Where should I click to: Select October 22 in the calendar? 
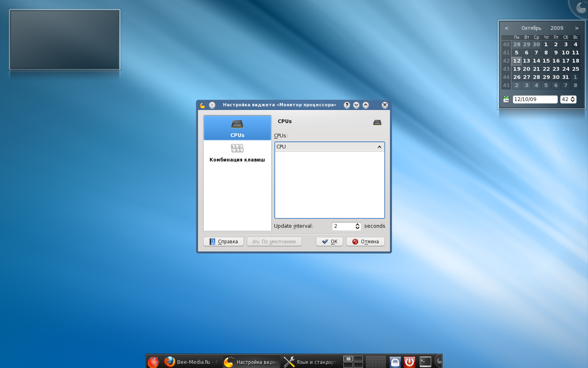[546, 69]
